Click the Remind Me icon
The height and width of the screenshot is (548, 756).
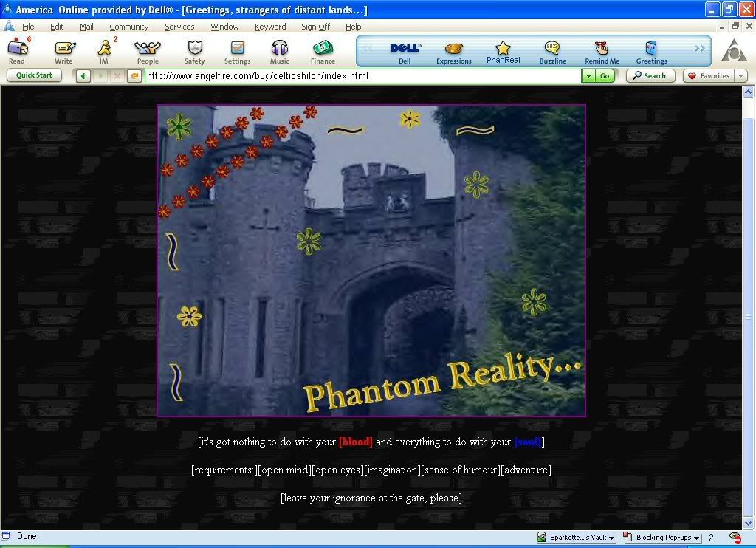click(602, 49)
